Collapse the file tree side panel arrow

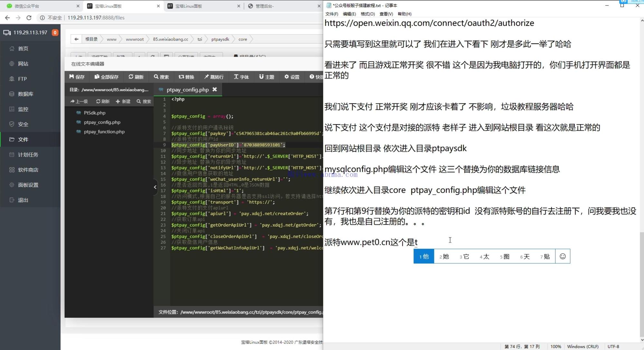point(155,187)
